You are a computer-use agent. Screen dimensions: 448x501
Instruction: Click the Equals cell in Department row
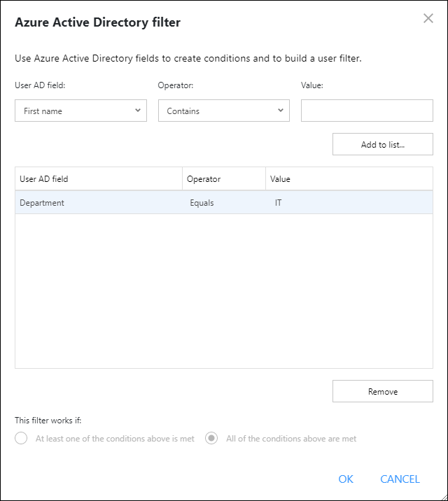pyautogui.click(x=202, y=203)
